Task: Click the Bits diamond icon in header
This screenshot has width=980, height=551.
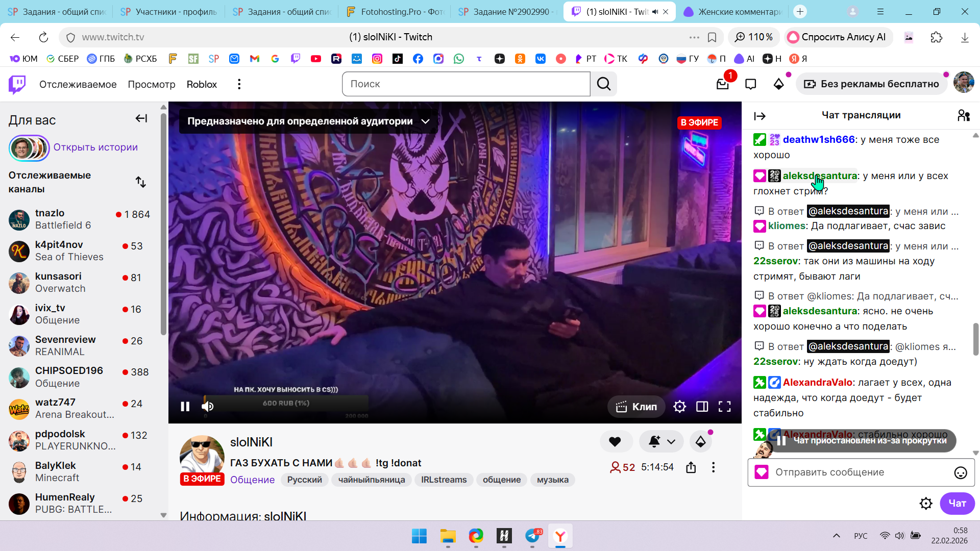Action: pos(778,84)
